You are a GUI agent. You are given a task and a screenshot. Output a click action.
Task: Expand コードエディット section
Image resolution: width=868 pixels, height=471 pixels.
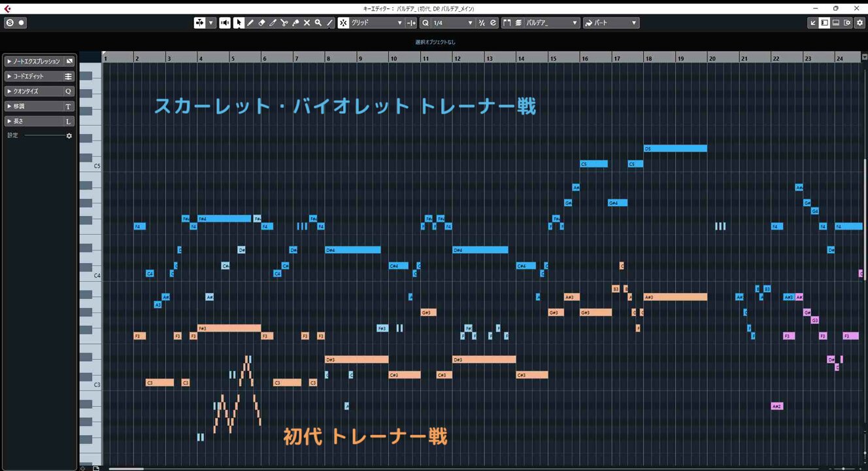34,77
